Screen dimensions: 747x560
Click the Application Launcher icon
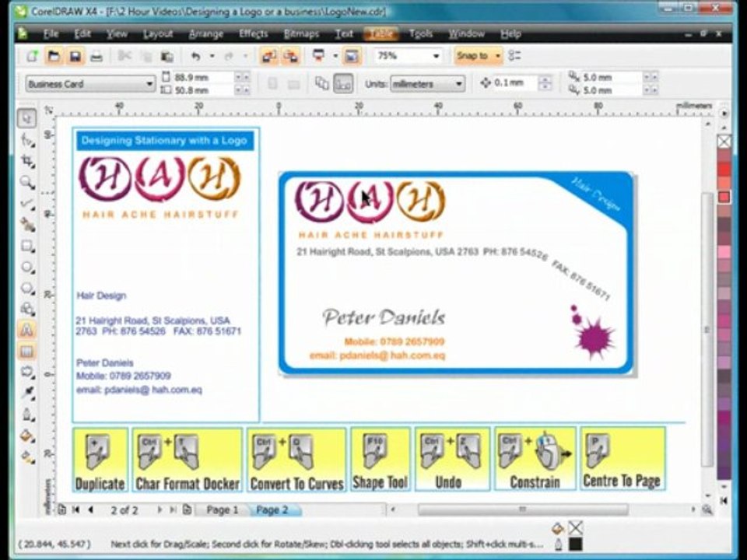point(319,56)
